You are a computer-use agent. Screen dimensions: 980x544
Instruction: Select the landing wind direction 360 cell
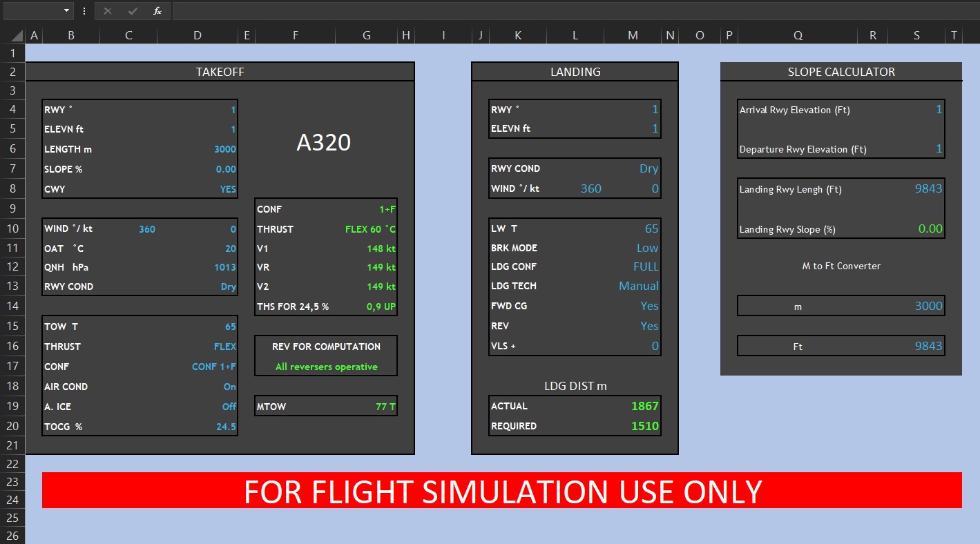pos(591,188)
